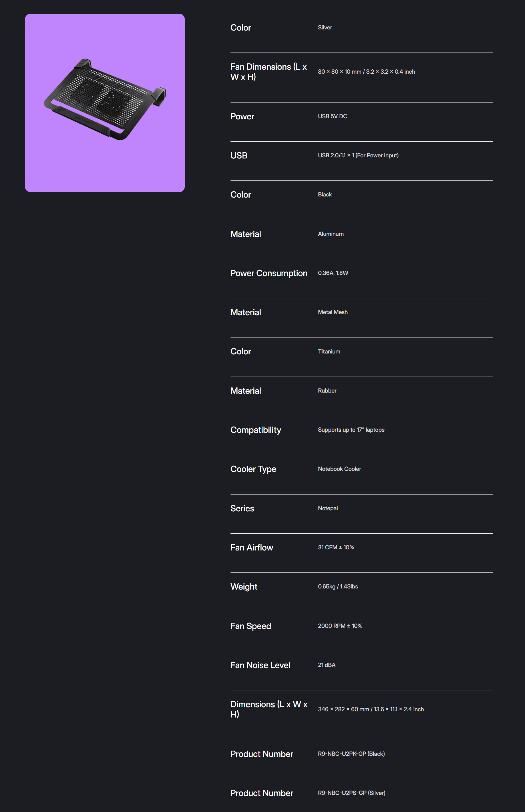
Task: Select the Rubber material value
Action: (x=327, y=391)
